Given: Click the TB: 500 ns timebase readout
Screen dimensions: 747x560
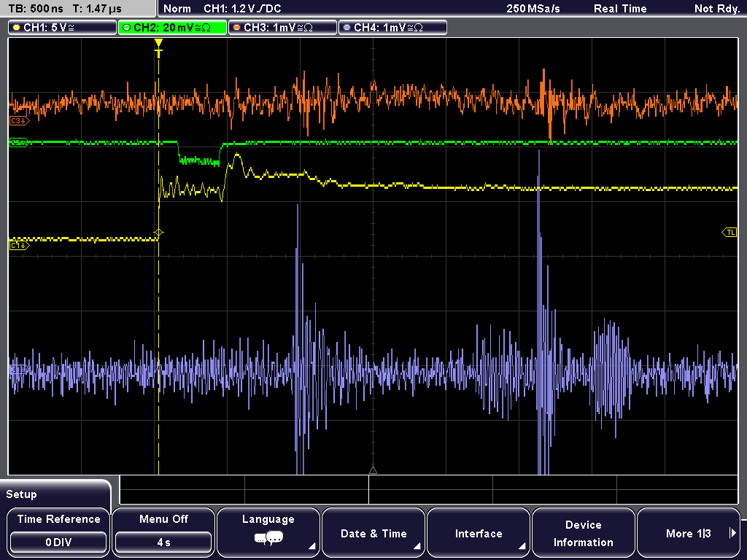Looking at the screenshot, I should point(36,9).
